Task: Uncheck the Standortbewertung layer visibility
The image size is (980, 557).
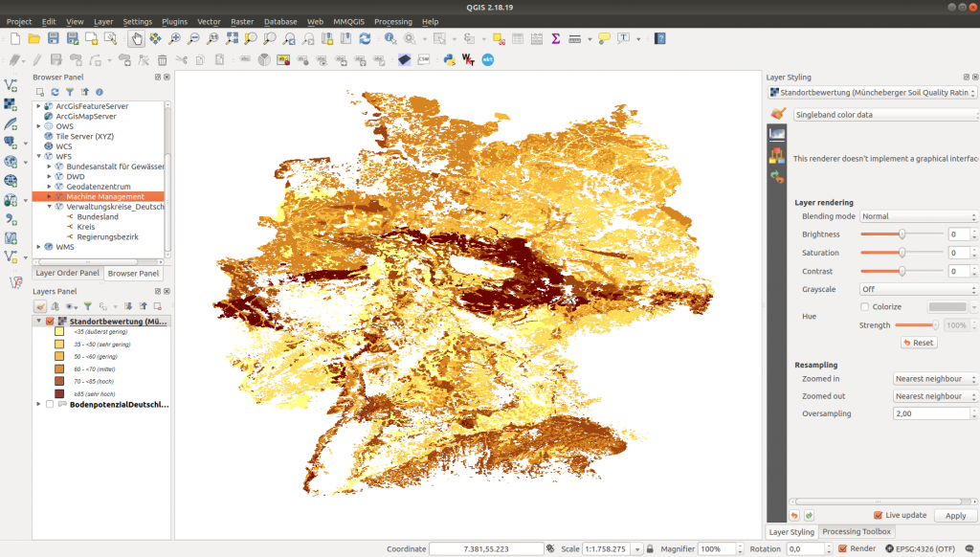Action: [x=50, y=322]
